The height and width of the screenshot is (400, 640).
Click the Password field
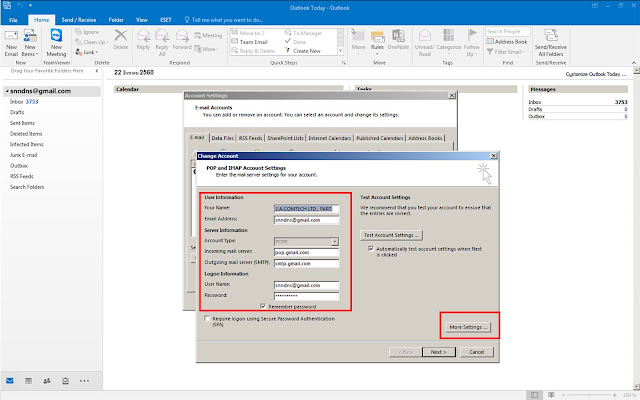click(306, 296)
